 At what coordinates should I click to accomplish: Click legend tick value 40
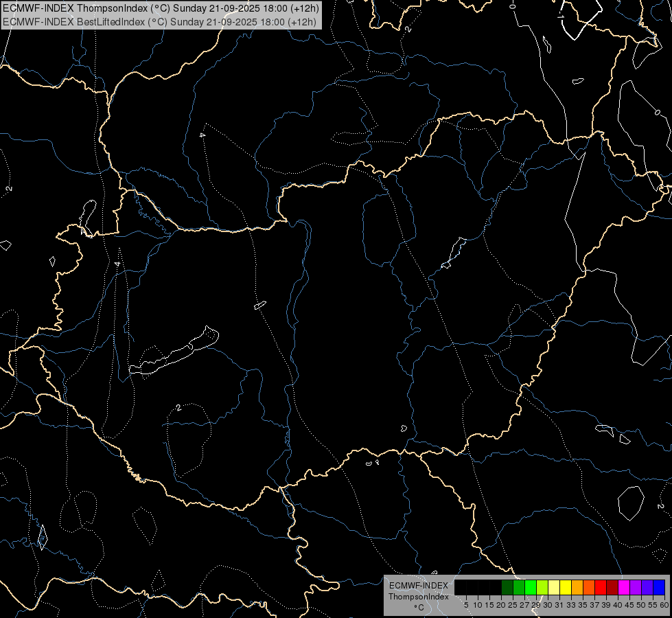click(618, 605)
